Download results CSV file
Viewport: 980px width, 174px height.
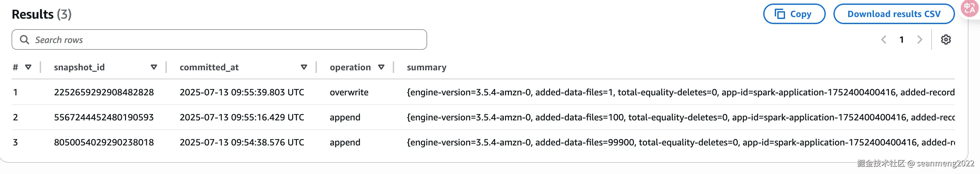click(894, 14)
